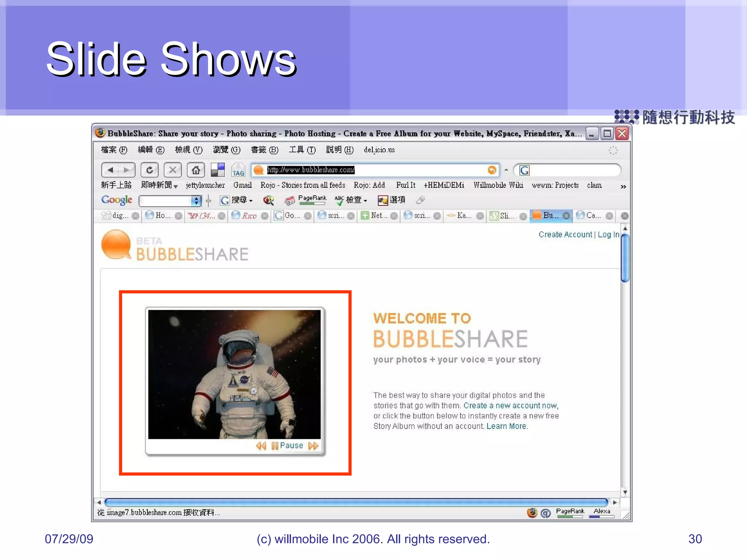Reload the page with the refresh button
Screen dimensions: 747x560
point(150,170)
